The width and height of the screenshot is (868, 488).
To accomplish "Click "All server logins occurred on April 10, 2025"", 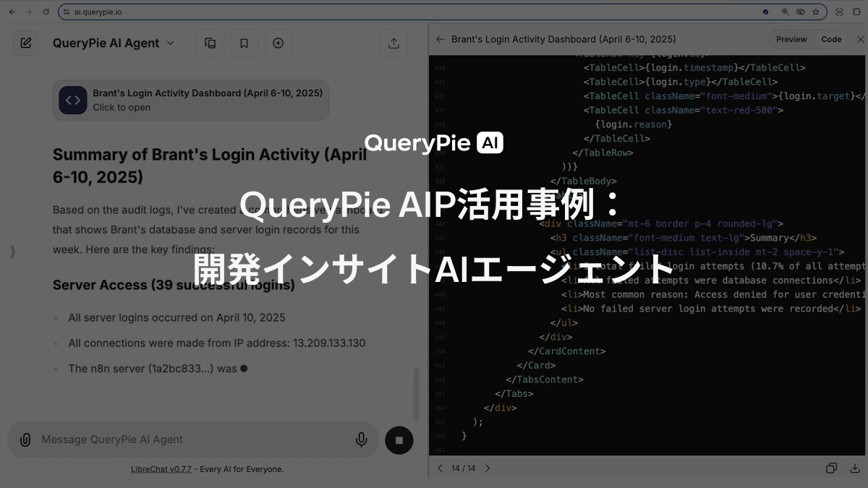I will pos(176,317).
